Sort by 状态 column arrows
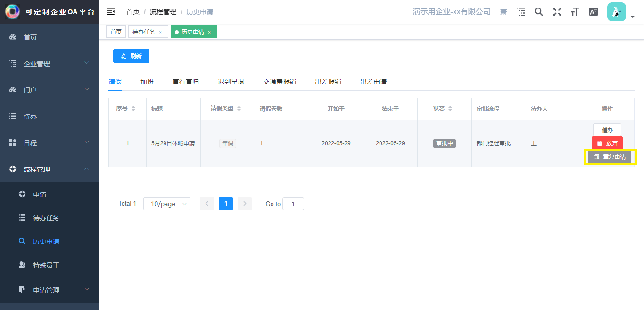This screenshot has width=644, height=310. click(450, 109)
